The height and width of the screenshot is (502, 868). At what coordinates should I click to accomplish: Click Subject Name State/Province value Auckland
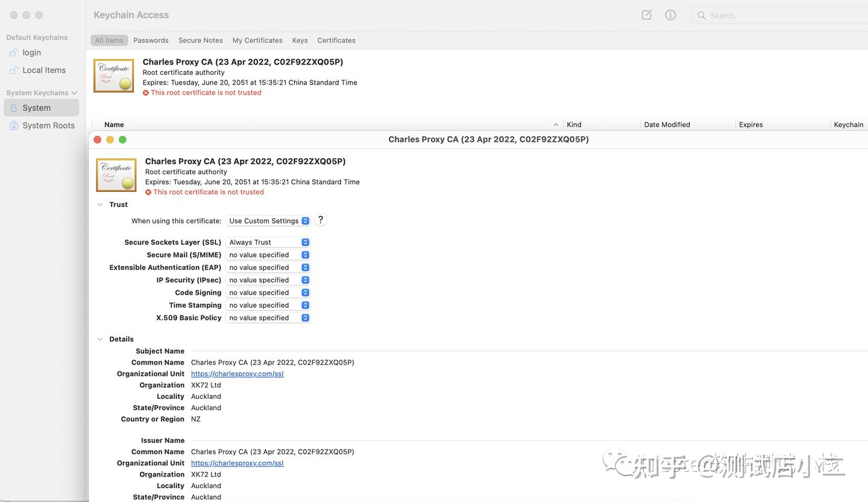pos(206,408)
